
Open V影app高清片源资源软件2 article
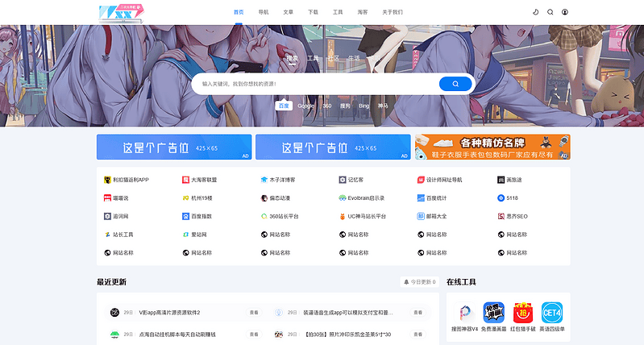point(169,313)
